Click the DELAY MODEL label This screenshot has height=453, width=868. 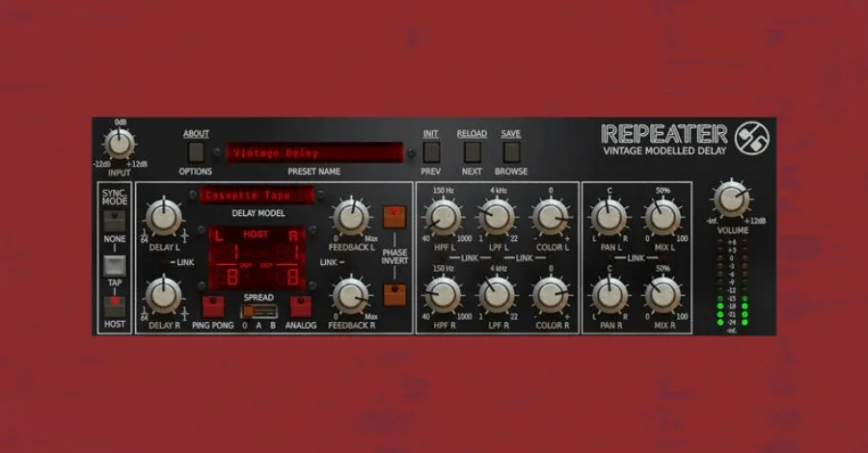pos(258,213)
